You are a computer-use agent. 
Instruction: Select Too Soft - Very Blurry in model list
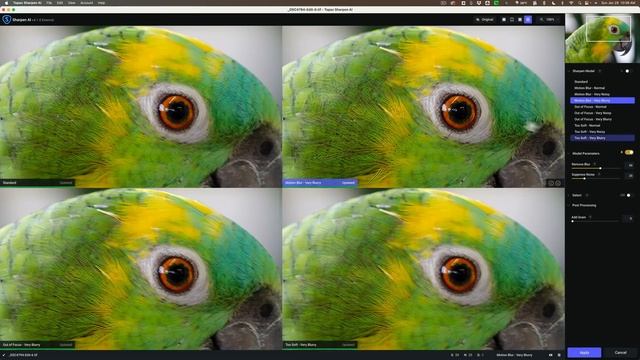[x=602, y=138]
